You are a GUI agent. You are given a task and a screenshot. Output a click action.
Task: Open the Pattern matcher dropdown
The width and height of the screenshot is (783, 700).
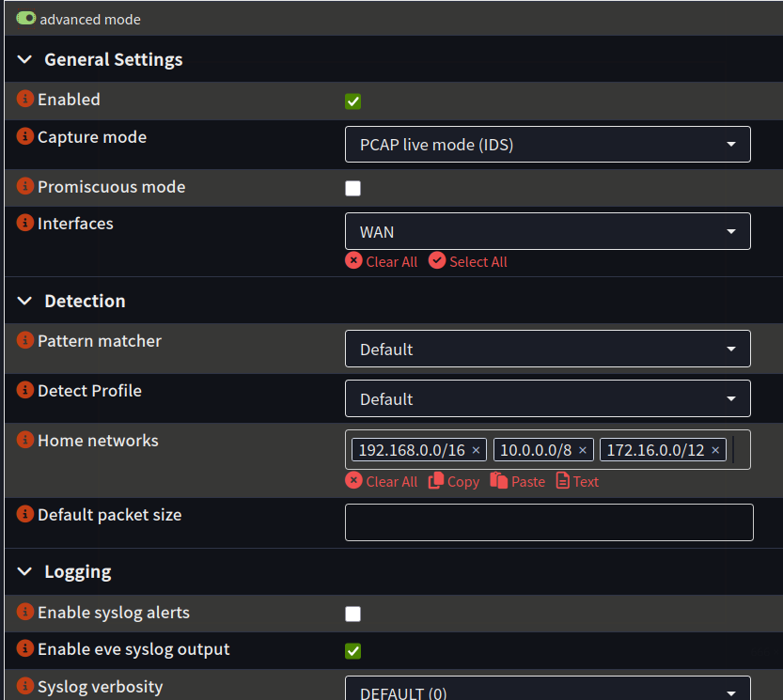point(547,349)
